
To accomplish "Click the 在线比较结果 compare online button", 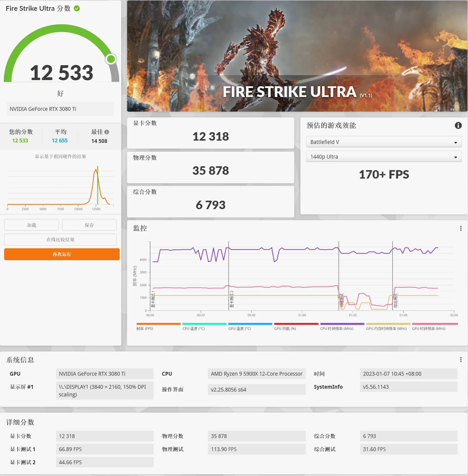I will pyautogui.click(x=60, y=239).
